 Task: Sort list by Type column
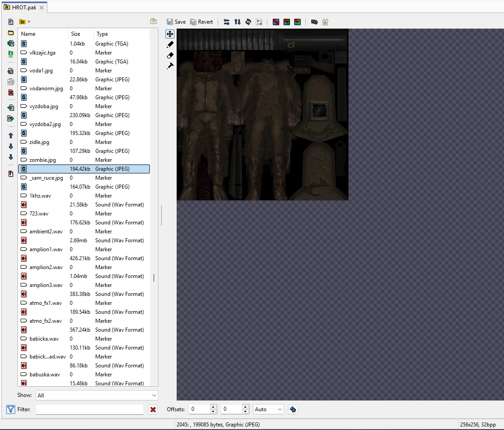(x=122, y=34)
